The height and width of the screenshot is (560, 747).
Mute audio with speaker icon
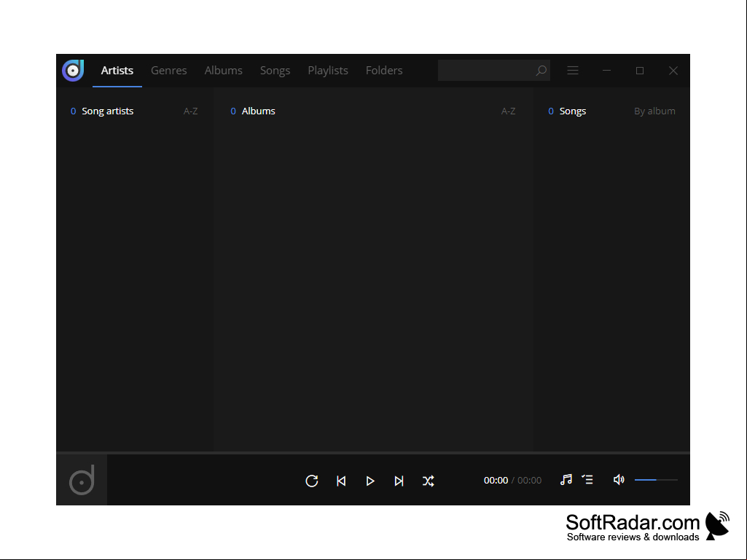click(619, 479)
